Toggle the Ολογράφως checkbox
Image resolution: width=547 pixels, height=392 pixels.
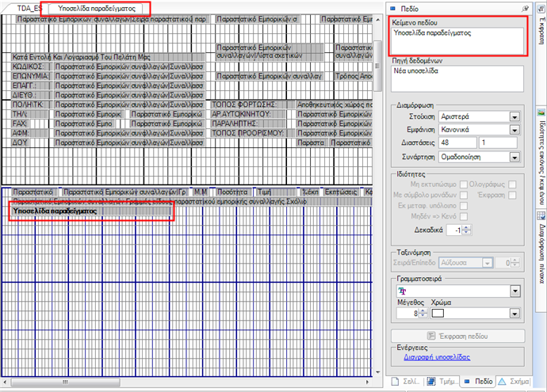(x=512, y=185)
